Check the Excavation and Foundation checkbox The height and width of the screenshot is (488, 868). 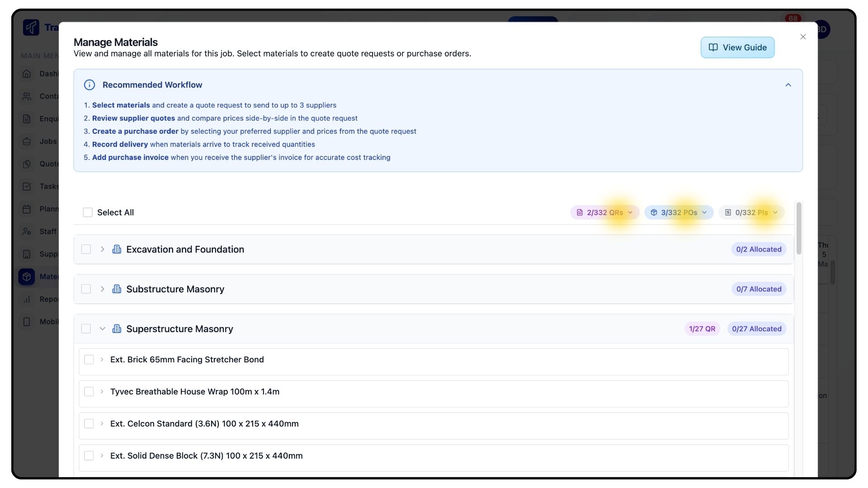86,249
